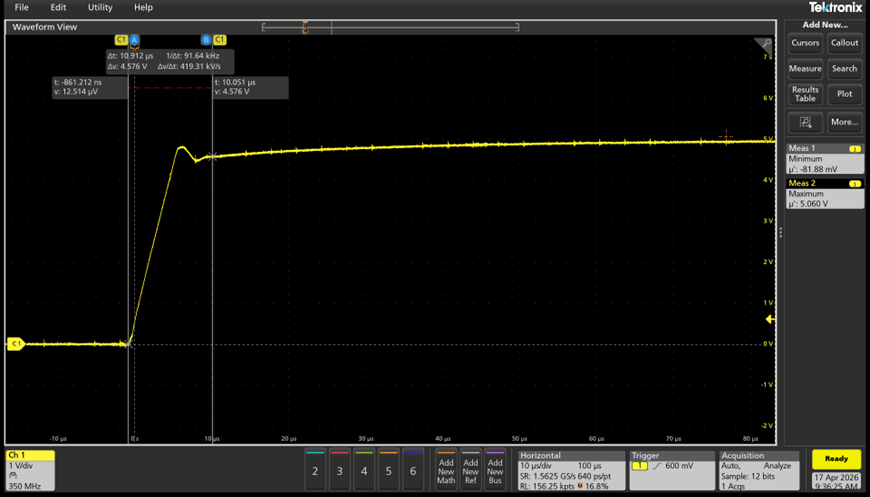
Task: Click the 600 mV trigger level value
Action: (680, 466)
